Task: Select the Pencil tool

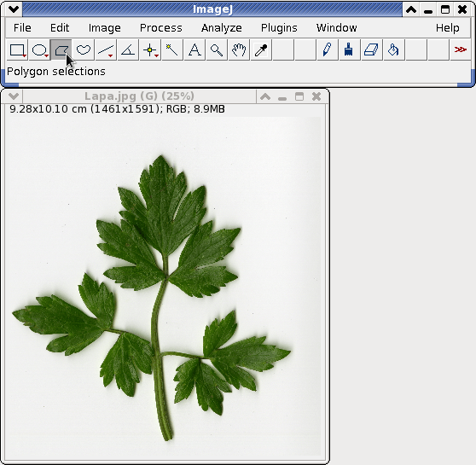Action: [328, 50]
